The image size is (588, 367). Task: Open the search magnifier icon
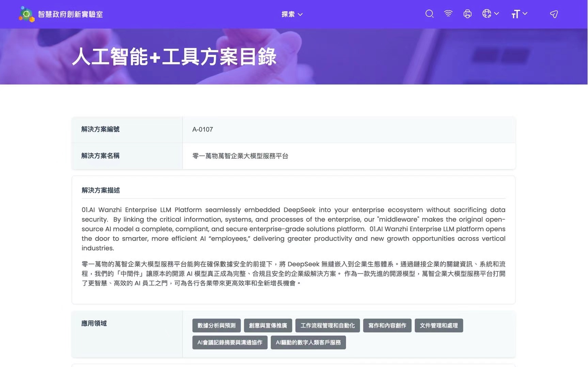[429, 14]
